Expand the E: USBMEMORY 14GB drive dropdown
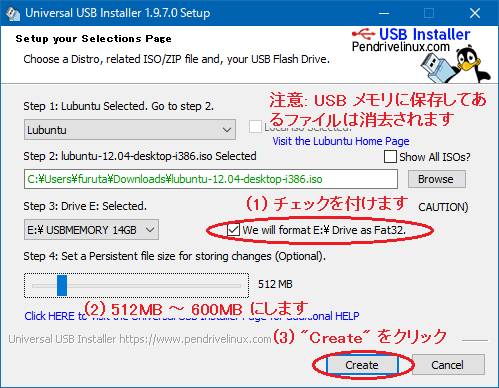The height and width of the screenshot is (388, 499). pos(91,230)
